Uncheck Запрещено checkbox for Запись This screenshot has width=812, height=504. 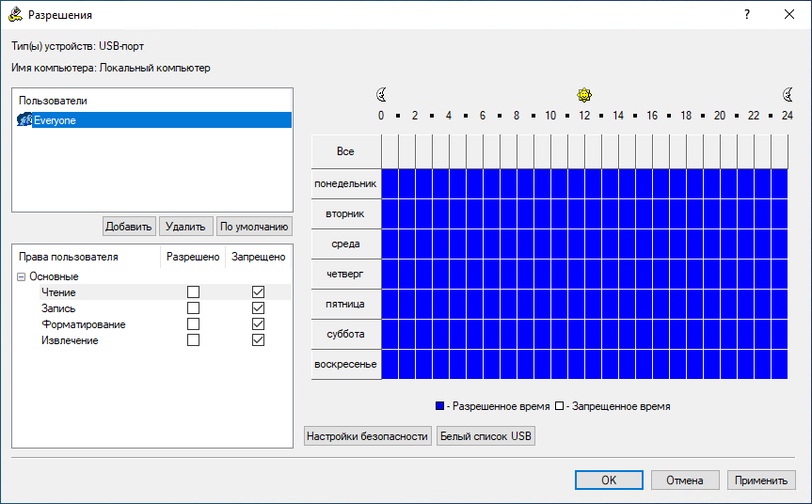pyautogui.click(x=258, y=308)
